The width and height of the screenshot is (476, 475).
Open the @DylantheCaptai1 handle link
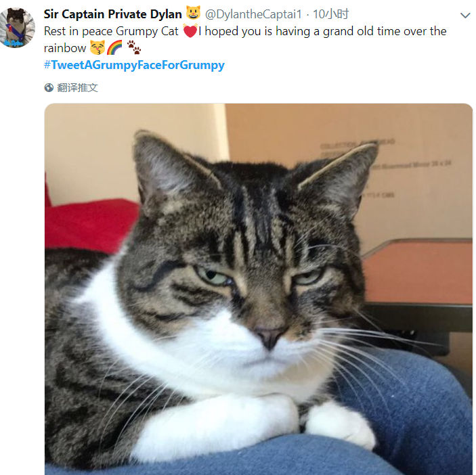253,14
